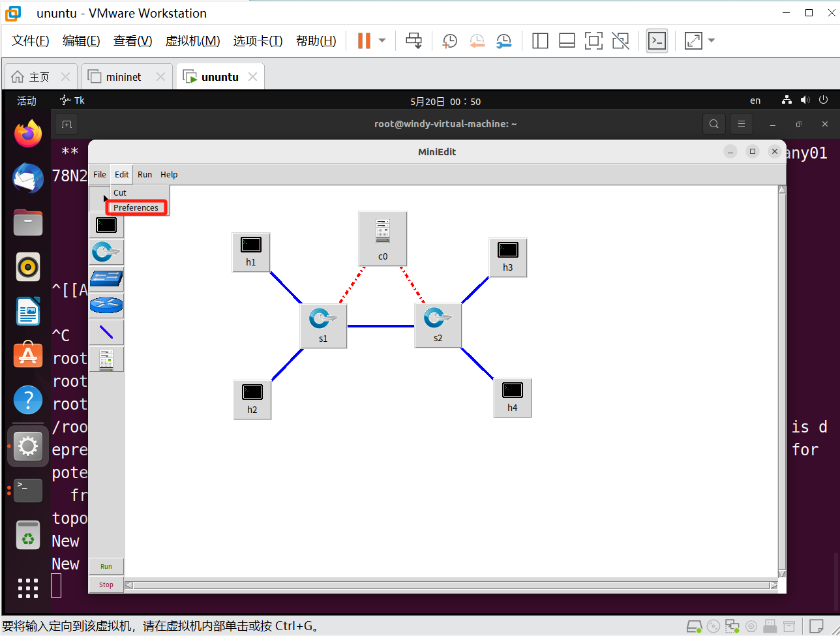Select the OpenFlow Switch tool
The image size is (840, 636).
coord(106,251)
